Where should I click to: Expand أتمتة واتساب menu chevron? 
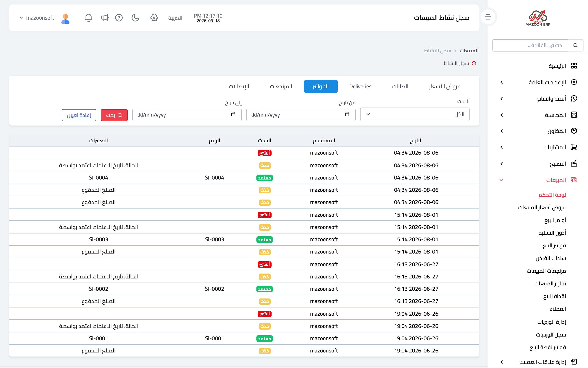(502, 99)
